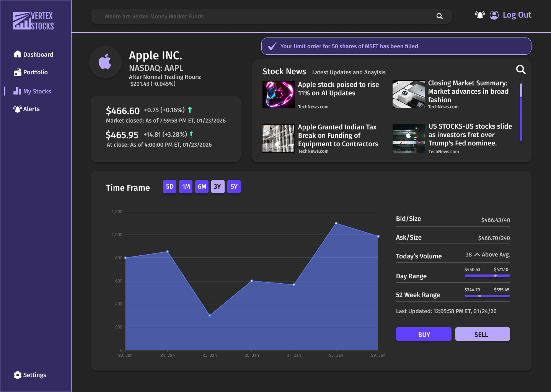Click the NASDAQ: AAPL ticker text
This screenshot has height=392, width=551.
[x=156, y=68]
